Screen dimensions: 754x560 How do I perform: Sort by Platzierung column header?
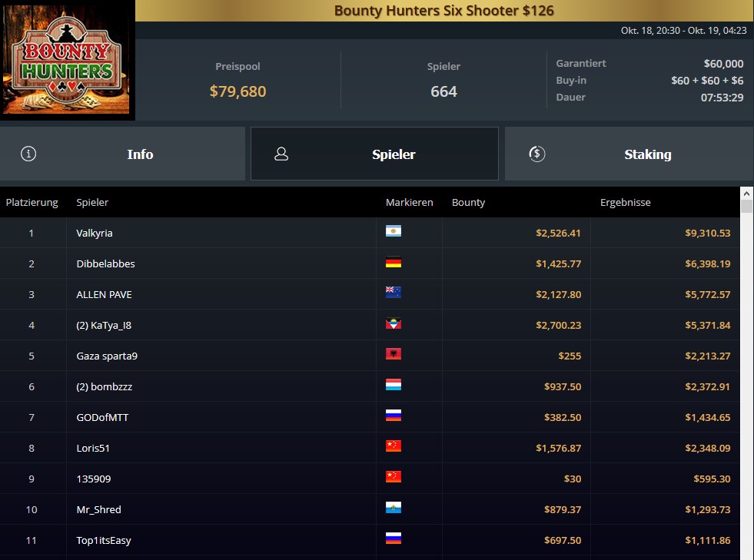click(x=32, y=202)
